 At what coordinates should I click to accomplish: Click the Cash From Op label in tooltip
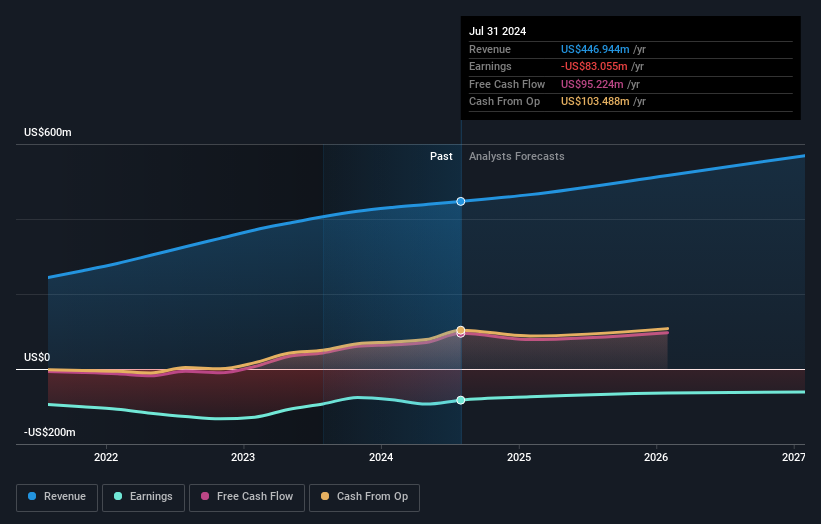click(x=504, y=102)
